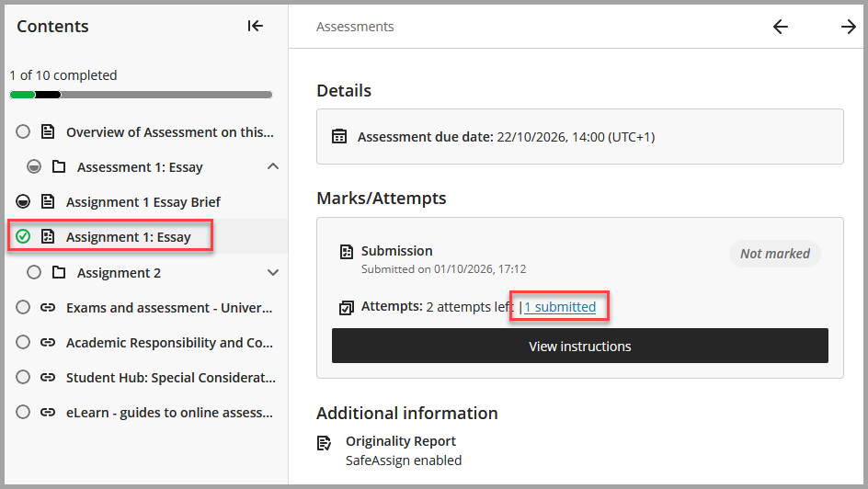Click 'Submitted on 01/10/2026, 17:12' text

click(x=443, y=268)
